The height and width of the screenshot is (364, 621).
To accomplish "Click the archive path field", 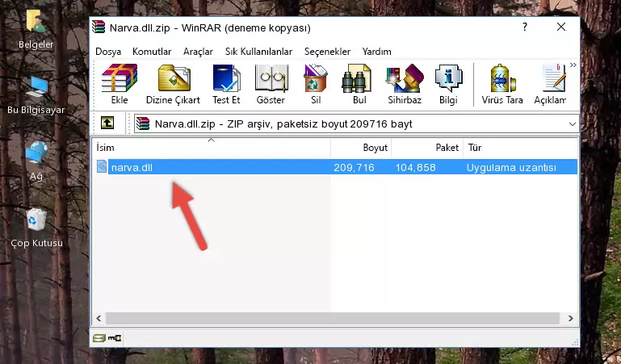I will 356,124.
